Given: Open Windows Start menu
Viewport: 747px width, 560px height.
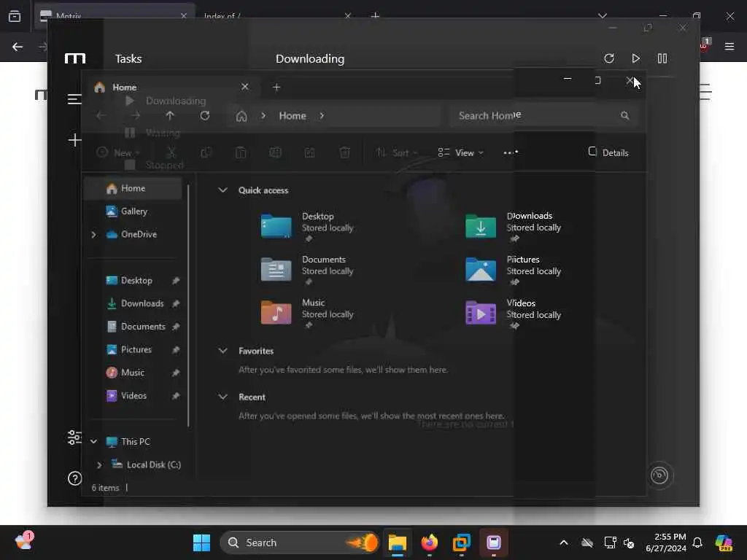Looking at the screenshot, I should click(201, 542).
